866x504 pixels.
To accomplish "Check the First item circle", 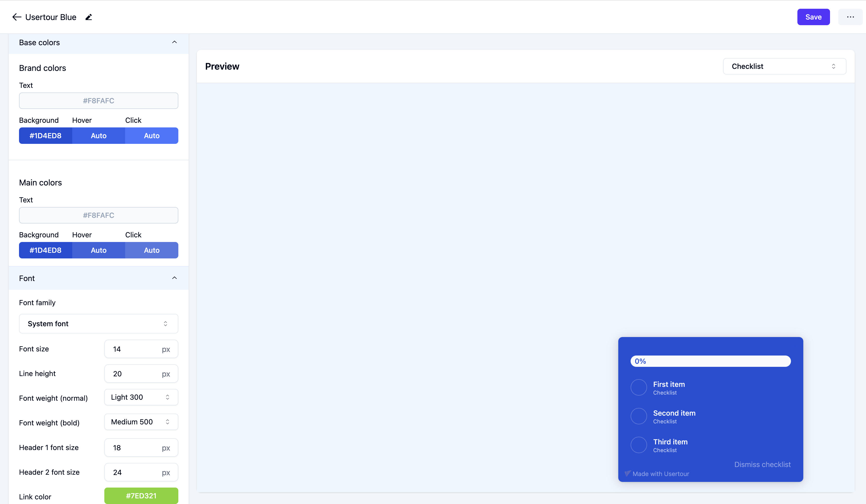I will [639, 388].
